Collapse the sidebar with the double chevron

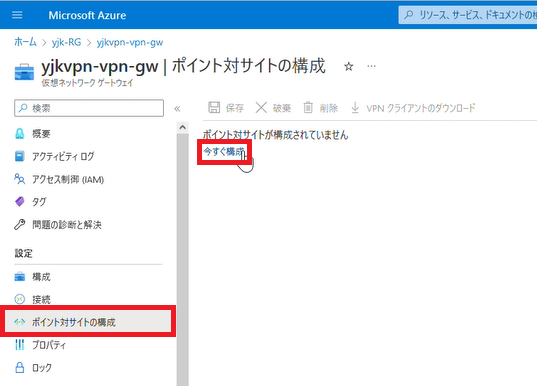[177, 109]
